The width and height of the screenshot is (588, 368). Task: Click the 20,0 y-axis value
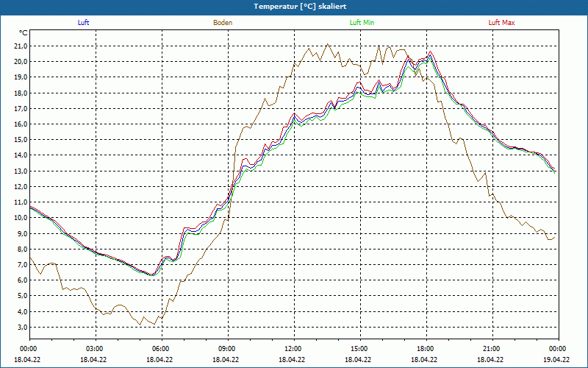pyautogui.click(x=20, y=62)
